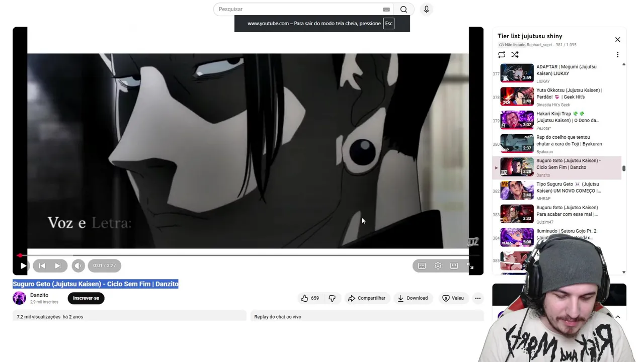Select current Ciclo Sem Fim playlist item
Image resolution: width=644 pixels, height=362 pixels.
pyautogui.click(x=556, y=167)
